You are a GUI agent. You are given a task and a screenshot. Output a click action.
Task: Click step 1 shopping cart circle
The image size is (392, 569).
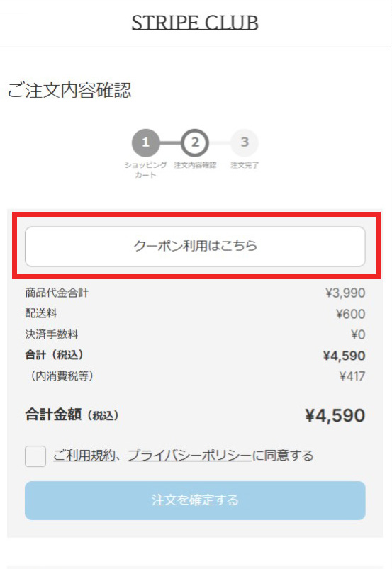click(145, 142)
